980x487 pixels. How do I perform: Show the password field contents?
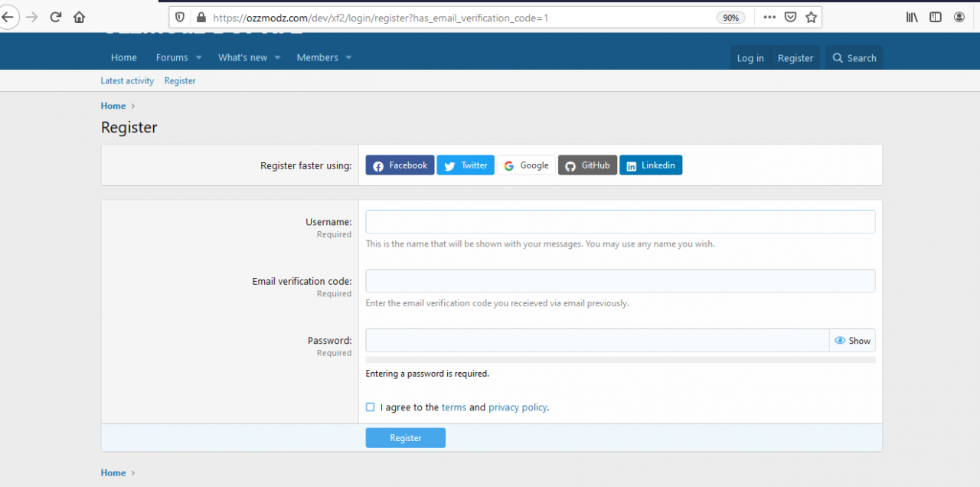(852, 340)
